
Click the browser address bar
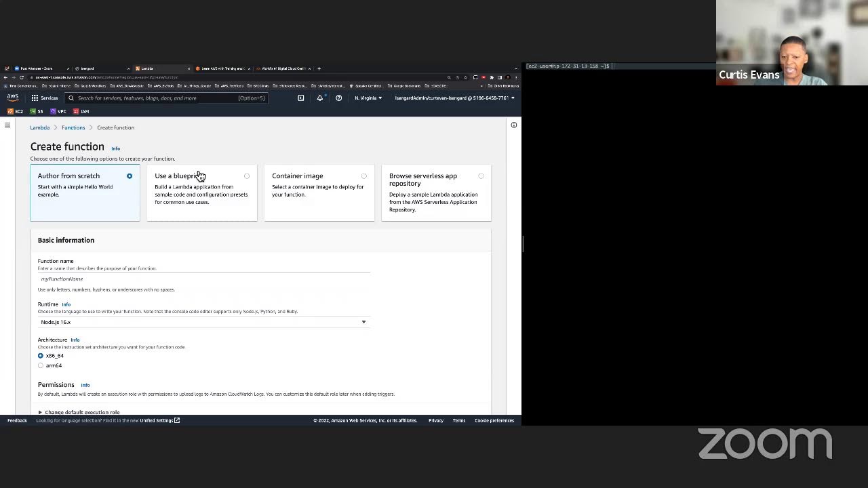(237, 77)
